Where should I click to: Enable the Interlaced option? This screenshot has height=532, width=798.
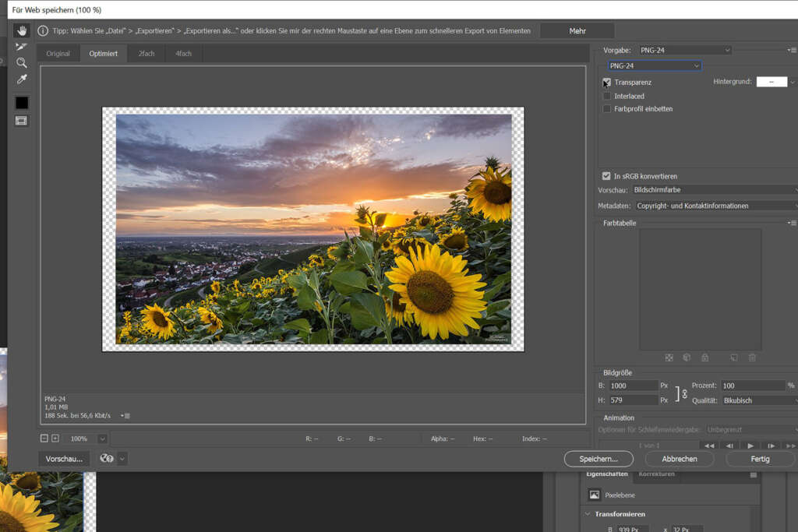(606, 96)
